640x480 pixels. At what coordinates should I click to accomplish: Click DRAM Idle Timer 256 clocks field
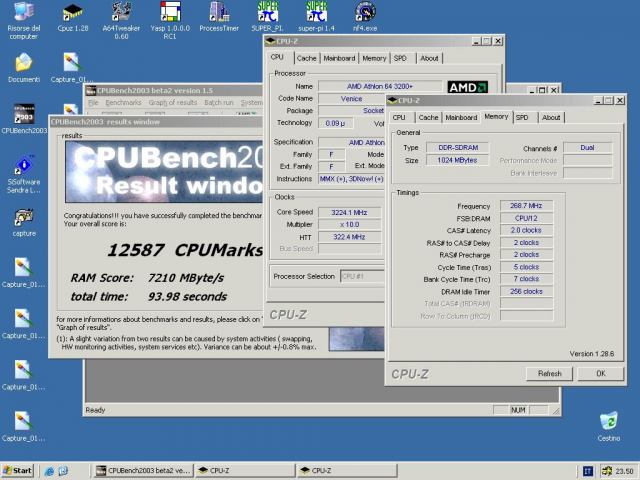526,291
